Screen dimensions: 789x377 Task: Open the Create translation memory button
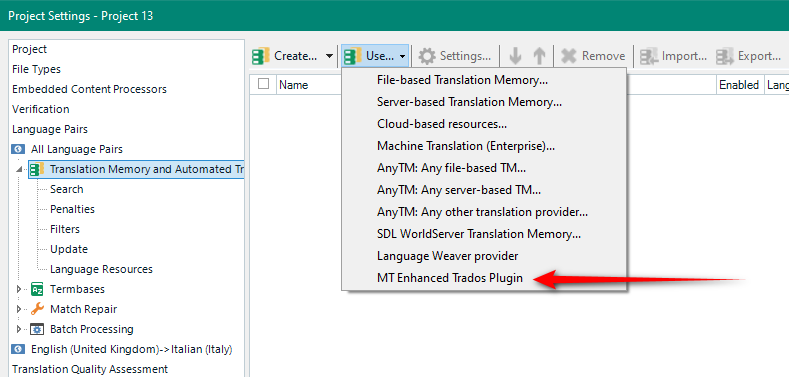coord(285,56)
